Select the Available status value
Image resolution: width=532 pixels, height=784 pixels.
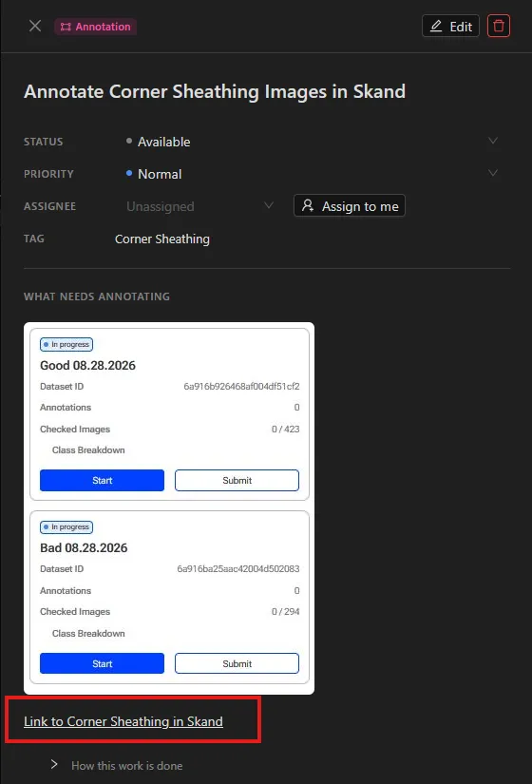pyautogui.click(x=164, y=142)
